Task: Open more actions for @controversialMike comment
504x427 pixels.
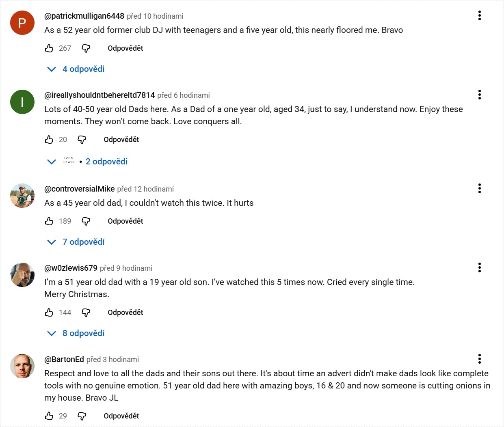Action: (x=480, y=188)
